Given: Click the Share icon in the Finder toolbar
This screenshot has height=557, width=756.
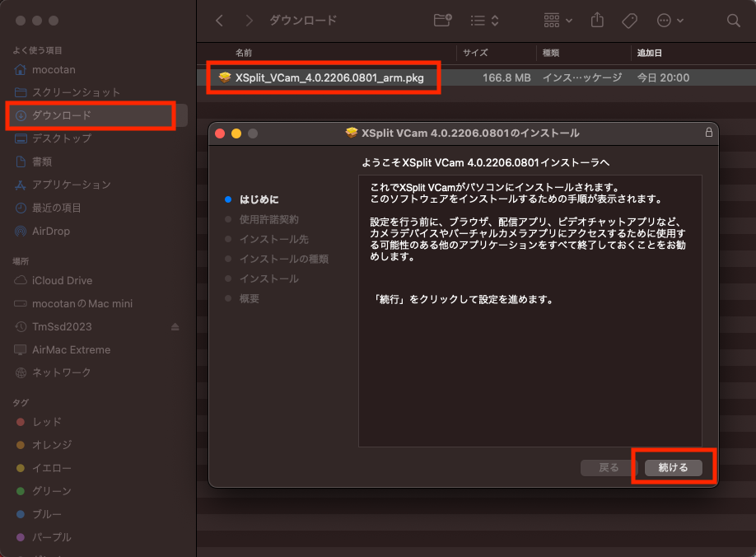Looking at the screenshot, I should (x=597, y=21).
